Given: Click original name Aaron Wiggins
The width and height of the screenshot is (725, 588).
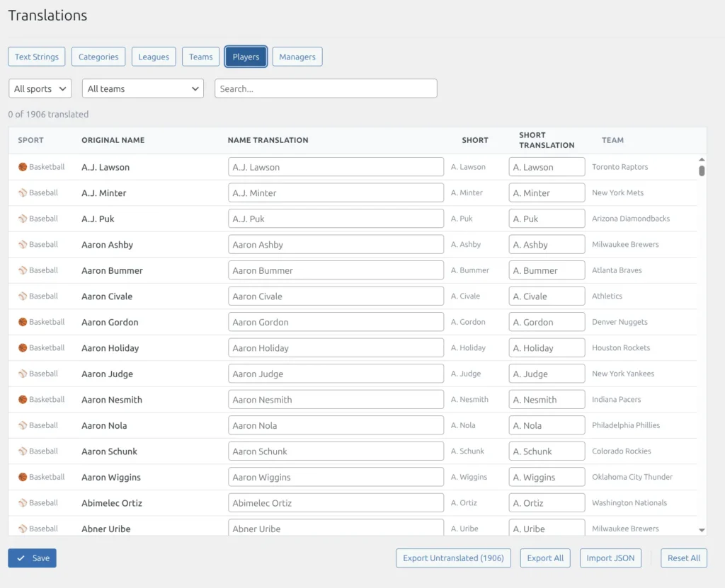Looking at the screenshot, I should (x=111, y=478).
